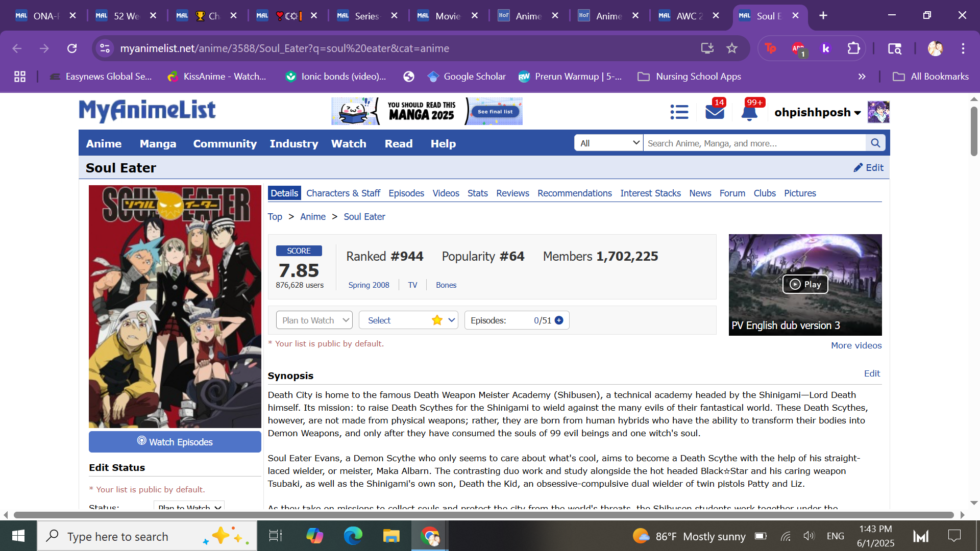
Task: Click the search magnifier button
Action: 875,143
